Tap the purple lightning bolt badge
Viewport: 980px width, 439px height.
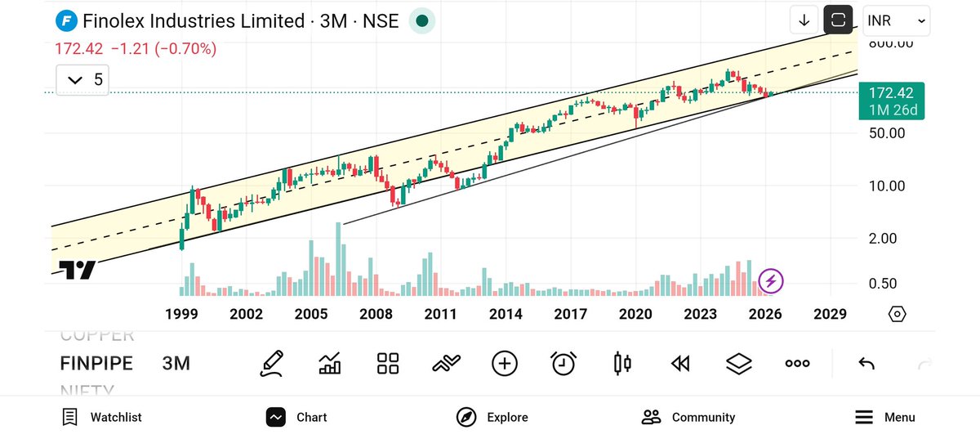[x=770, y=281]
